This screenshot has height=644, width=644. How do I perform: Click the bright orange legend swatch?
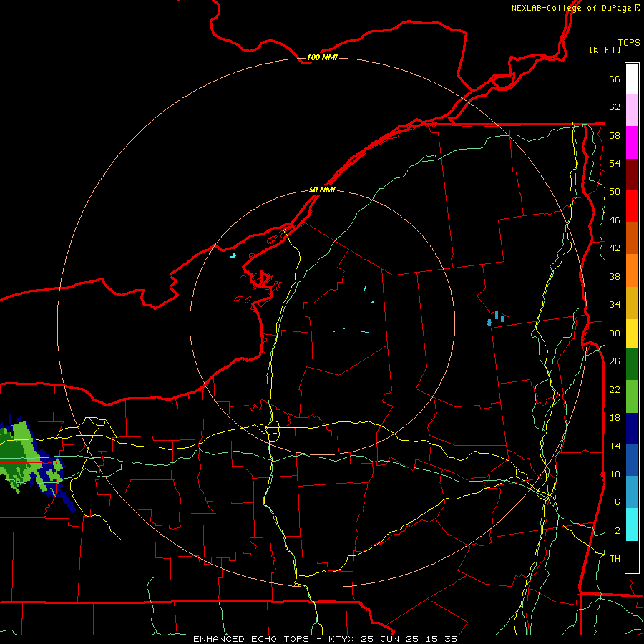pos(632,270)
